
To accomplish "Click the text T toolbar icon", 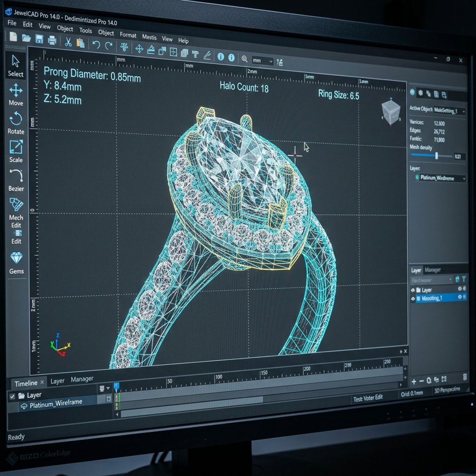I will point(196,54).
